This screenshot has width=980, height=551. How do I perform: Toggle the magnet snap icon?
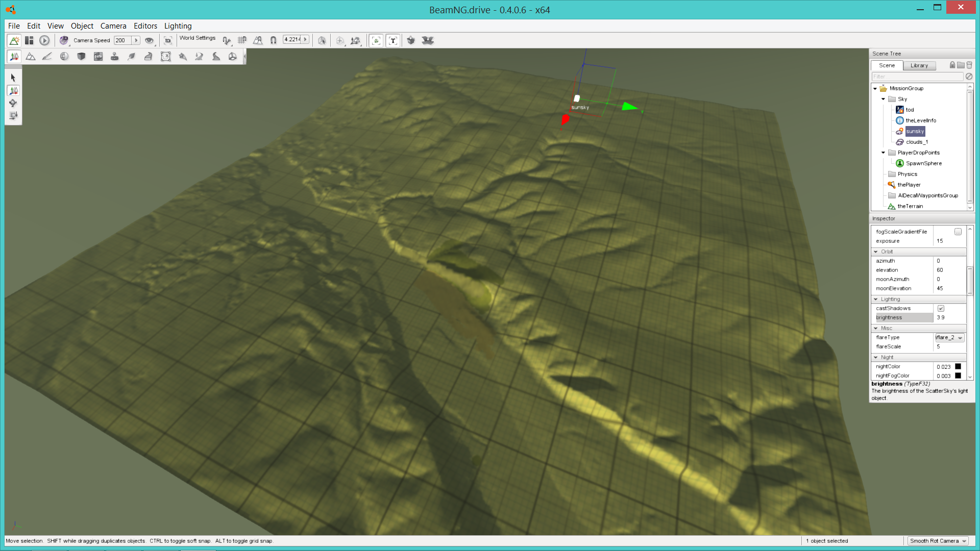(273, 40)
